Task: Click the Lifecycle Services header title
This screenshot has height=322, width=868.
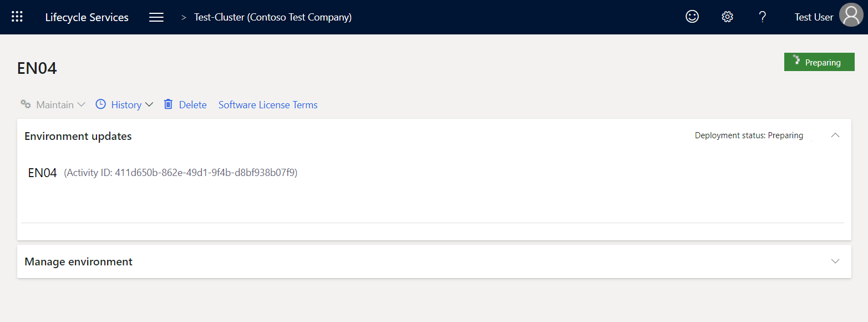Action: tap(87, 17)
